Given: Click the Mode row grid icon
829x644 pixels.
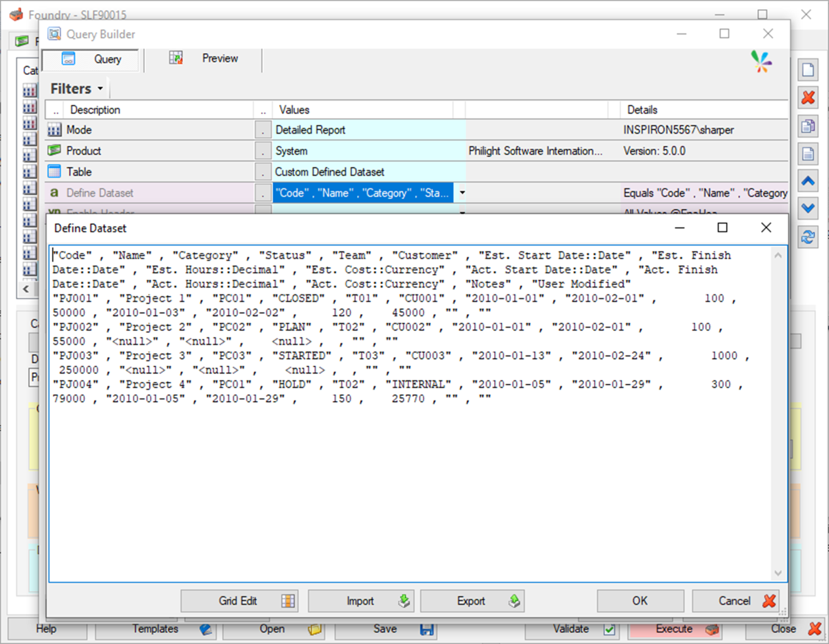Looking at the screenshot, I should click(x=54, y=130).
